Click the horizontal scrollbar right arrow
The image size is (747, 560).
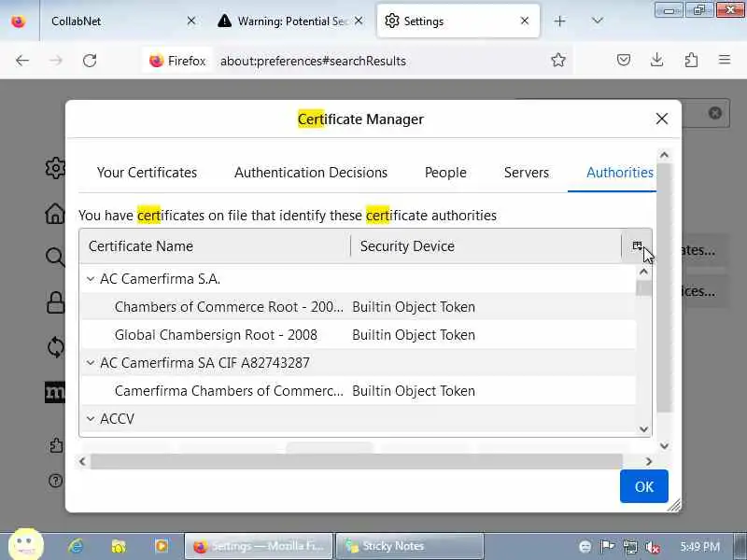pyautogui.click(x=648, y=461)
